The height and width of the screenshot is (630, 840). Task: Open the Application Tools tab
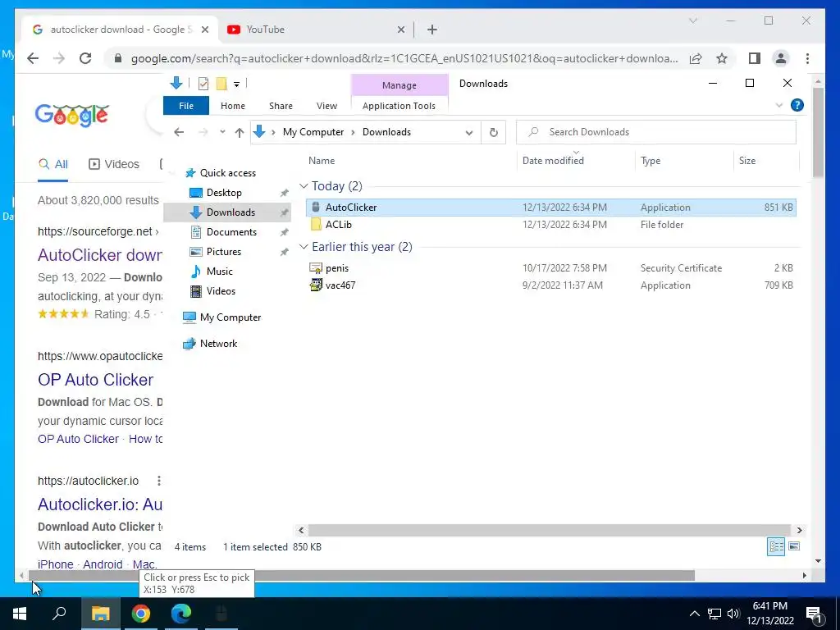point(399,106)
